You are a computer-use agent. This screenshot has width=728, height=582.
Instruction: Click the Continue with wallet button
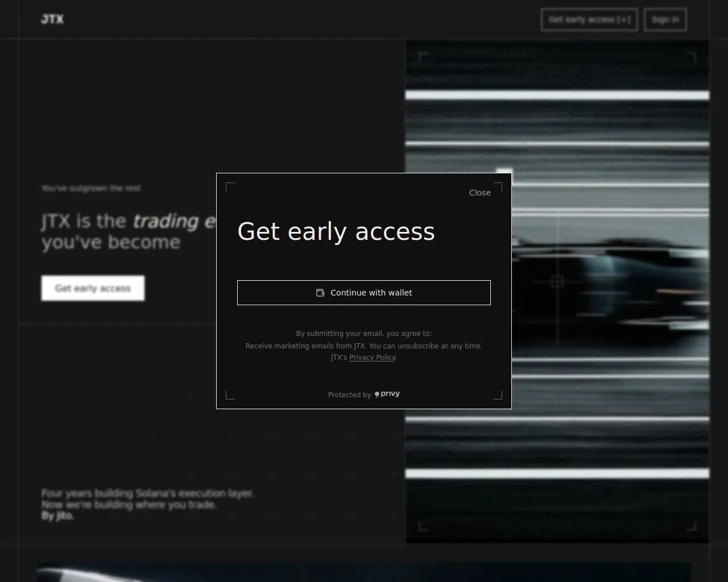364,293
